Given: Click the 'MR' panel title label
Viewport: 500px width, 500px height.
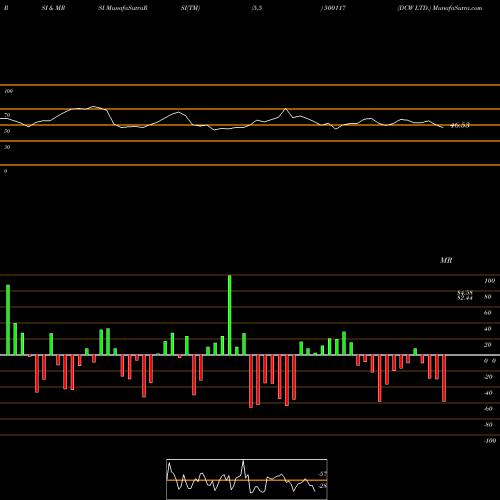Looking at the screenshot, I should point(446,260).
